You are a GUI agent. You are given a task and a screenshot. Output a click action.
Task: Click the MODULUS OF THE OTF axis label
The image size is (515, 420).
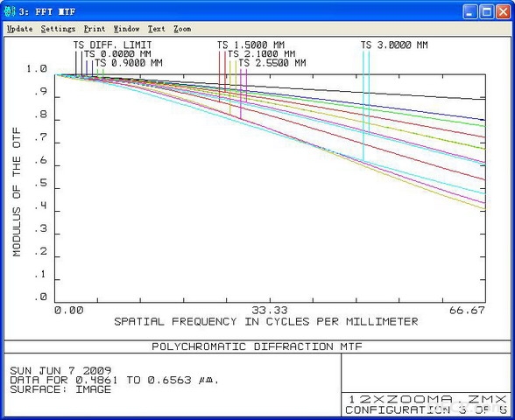pos(17,192)
